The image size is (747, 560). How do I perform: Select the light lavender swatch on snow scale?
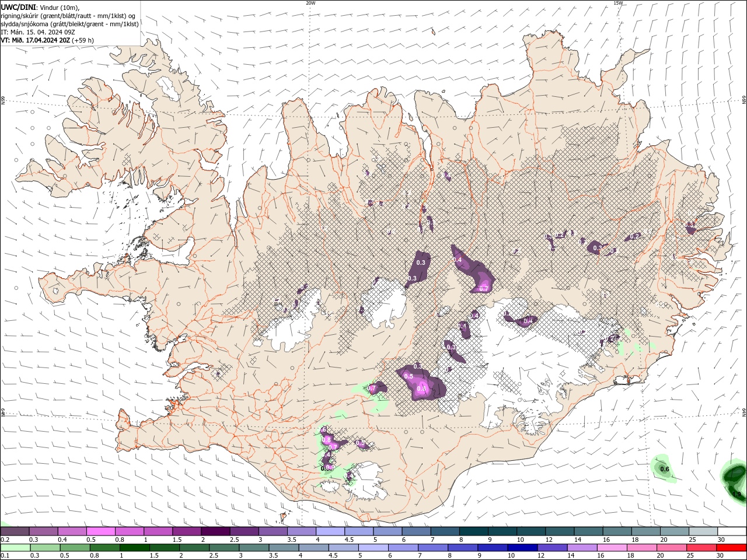click(x=329, y=531)
